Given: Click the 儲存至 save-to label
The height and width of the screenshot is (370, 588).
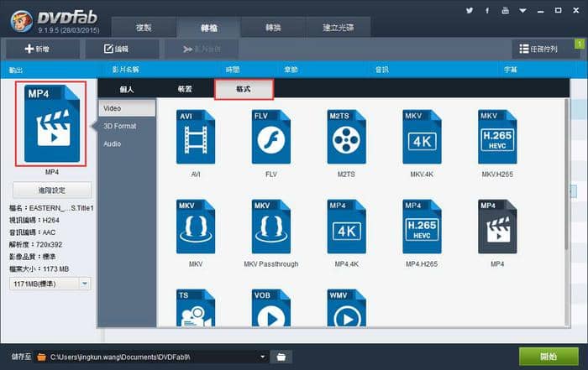Looking at the screenshot, I should [x=21, y=357].
